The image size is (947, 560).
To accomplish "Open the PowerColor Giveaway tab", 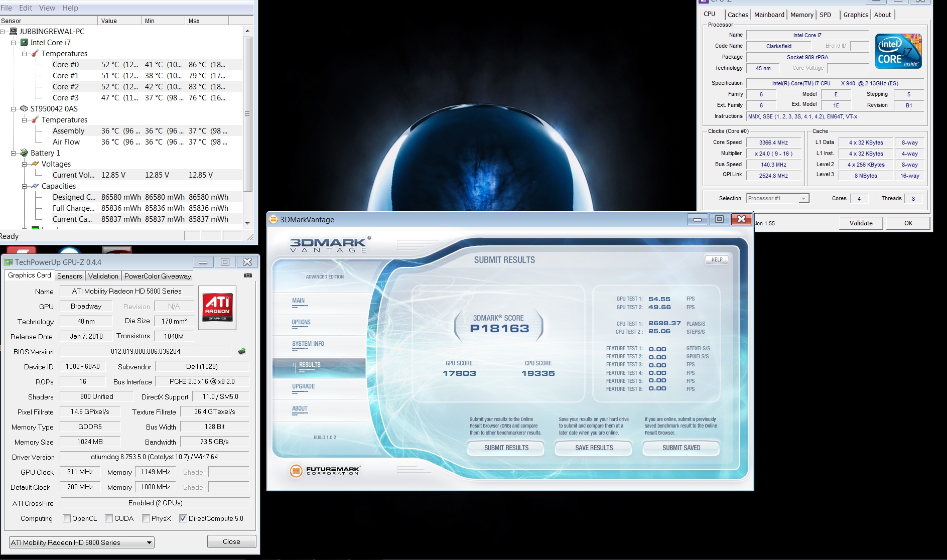I will [158, 276].
